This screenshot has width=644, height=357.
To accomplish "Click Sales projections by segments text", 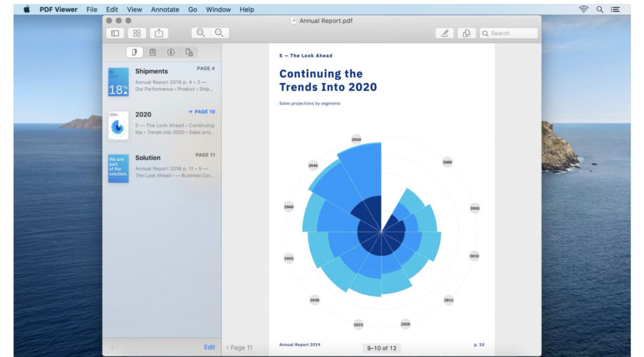I will 309,104.
